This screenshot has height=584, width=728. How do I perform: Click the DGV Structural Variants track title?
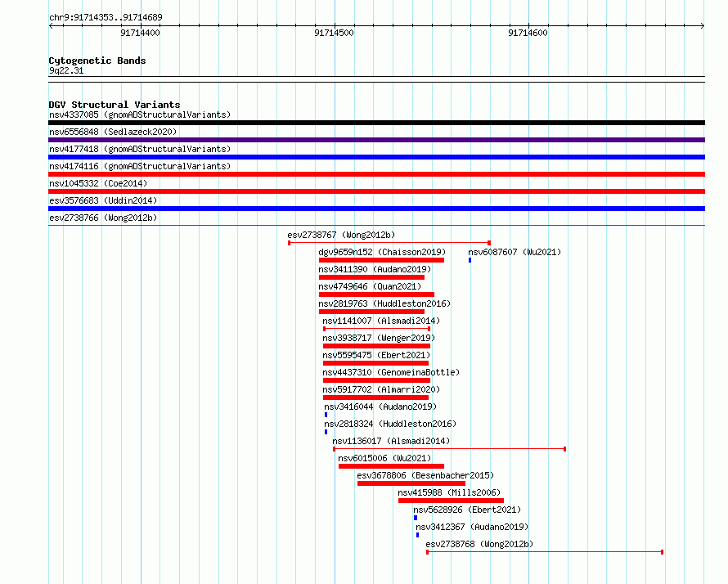[x=115, y=105]
